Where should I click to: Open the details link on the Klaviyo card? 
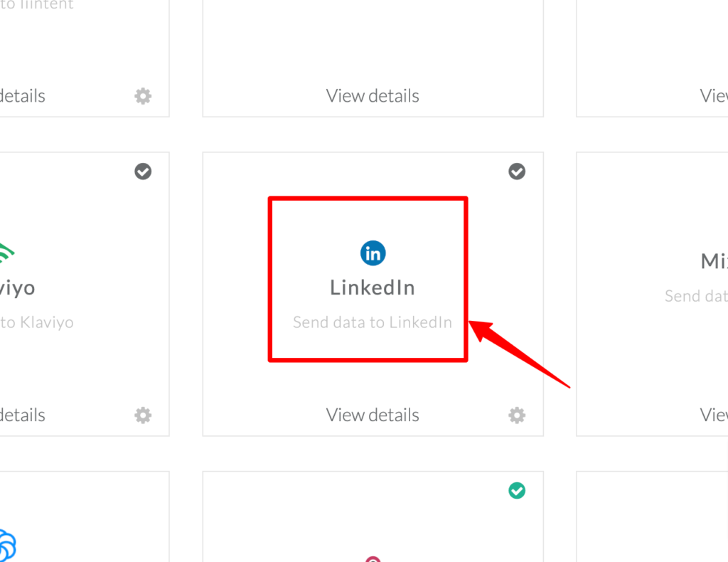click(x=22, y=415)
